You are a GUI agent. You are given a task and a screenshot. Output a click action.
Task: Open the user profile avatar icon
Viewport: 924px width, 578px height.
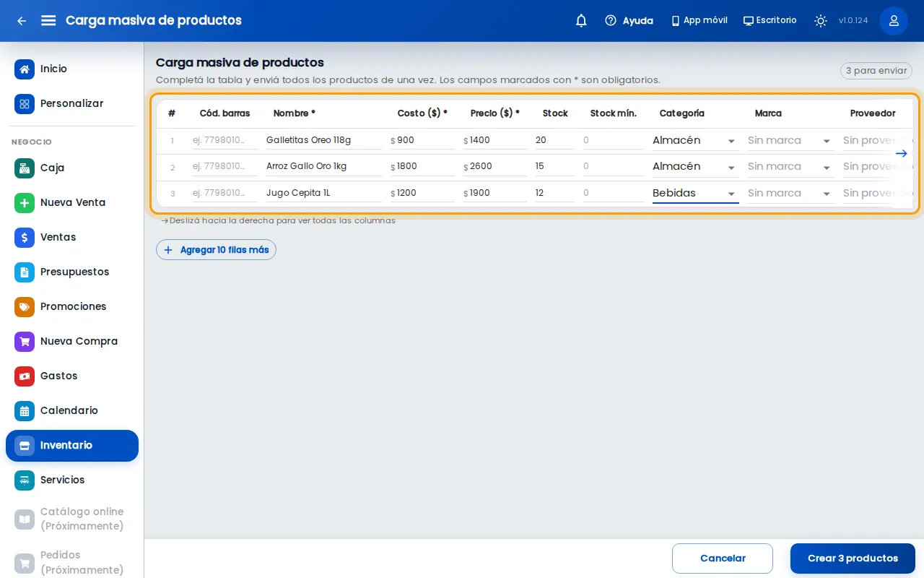tap(894, 21)
